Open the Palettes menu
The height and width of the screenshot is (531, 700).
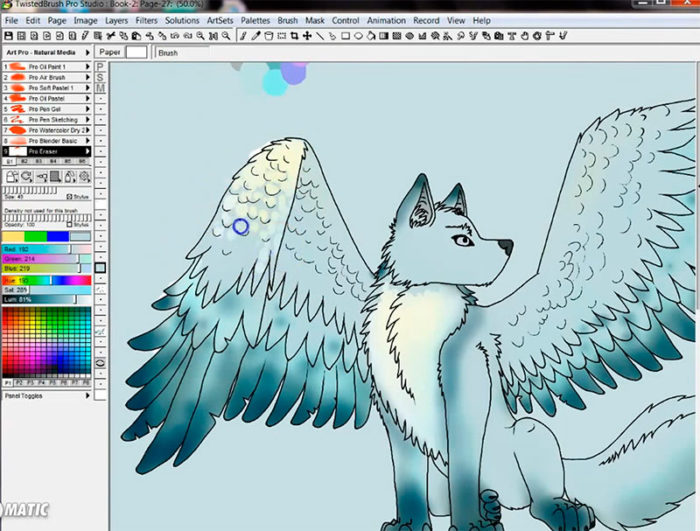[x=255, y=21]
